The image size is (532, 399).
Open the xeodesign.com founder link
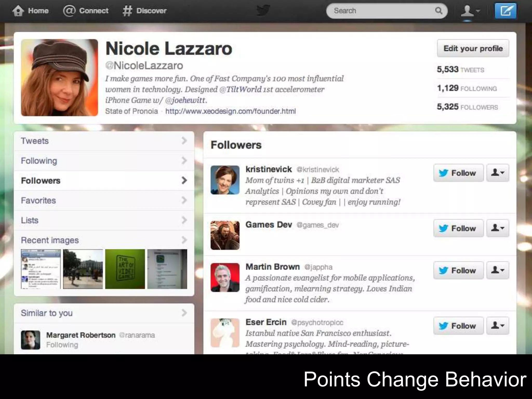click(x=230, y=111)
